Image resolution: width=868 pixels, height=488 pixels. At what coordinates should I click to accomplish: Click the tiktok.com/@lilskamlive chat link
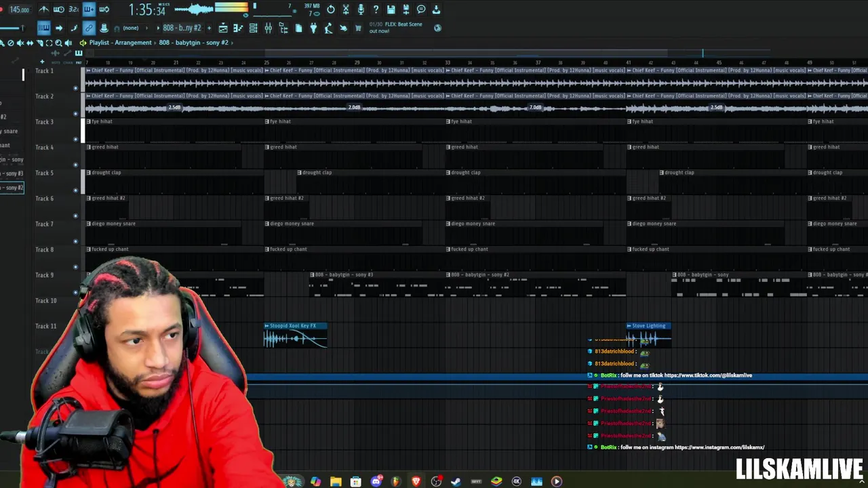pos(708,375)
